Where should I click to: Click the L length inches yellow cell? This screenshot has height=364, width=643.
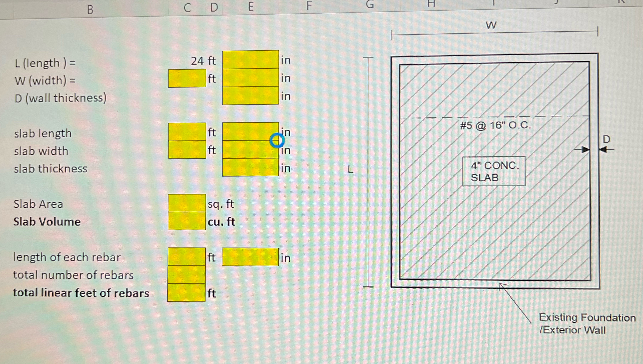pyautogui.click(x=250, y=59)
